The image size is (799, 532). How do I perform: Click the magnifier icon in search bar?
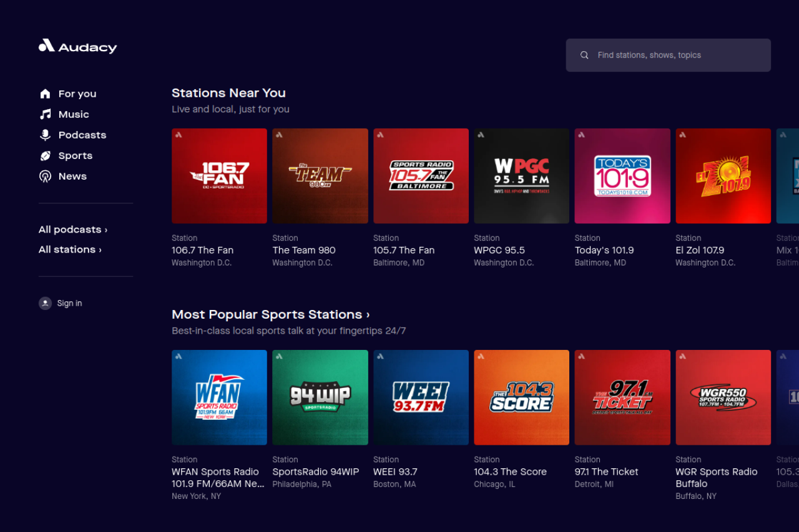click(x=584, y=56)
